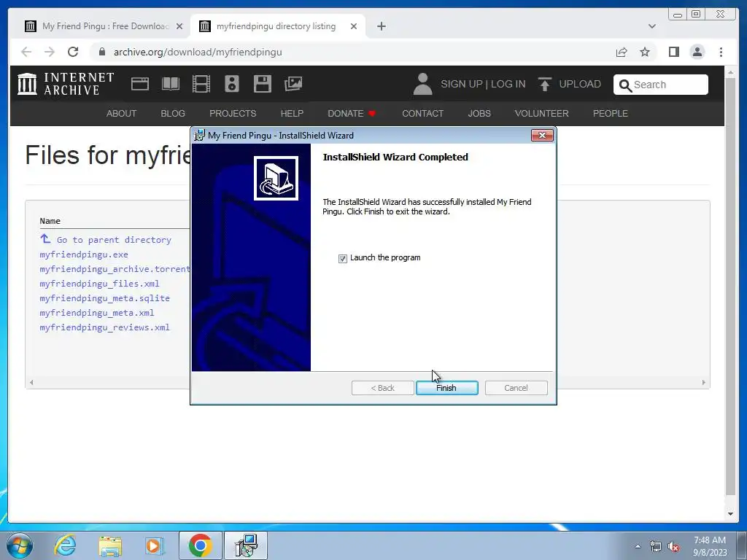Click the search magnifier icon
747x560 pixels.
(625, 85)
